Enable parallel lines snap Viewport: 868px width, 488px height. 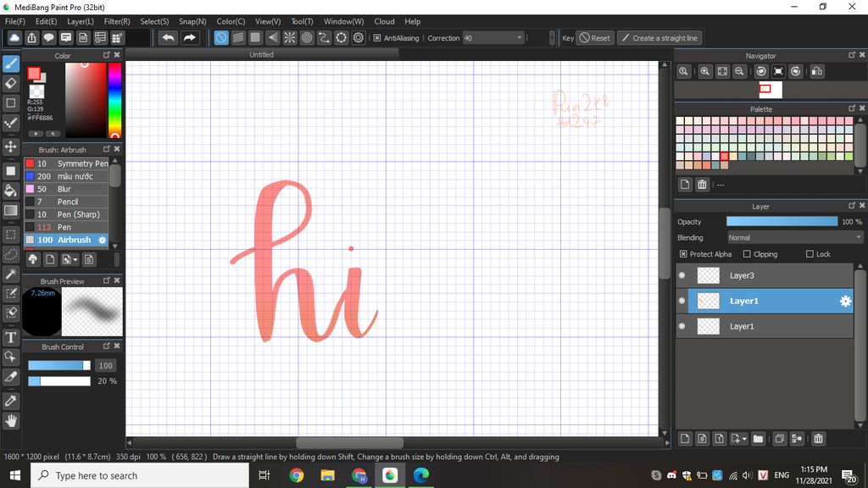(238, 37)
